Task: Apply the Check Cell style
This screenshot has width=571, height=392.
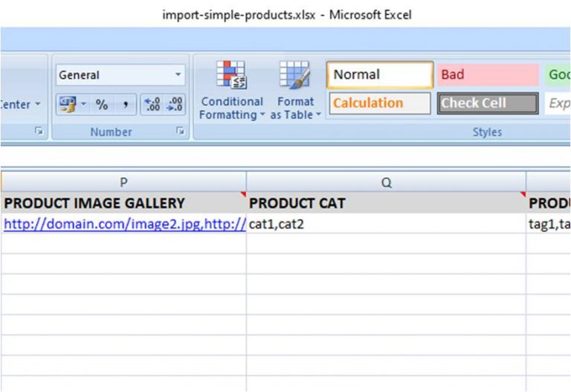Action: 488,103
